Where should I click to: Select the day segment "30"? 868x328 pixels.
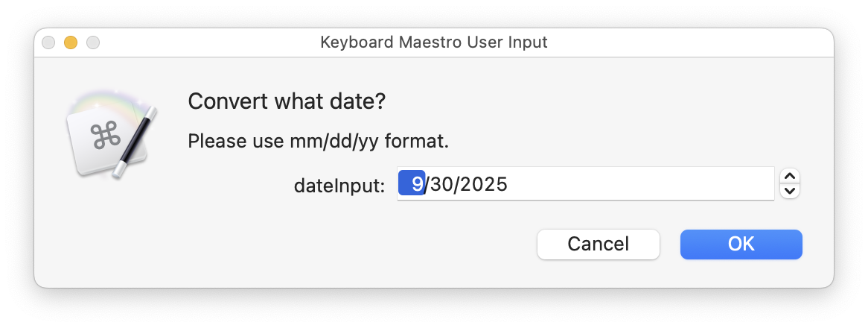441,184
